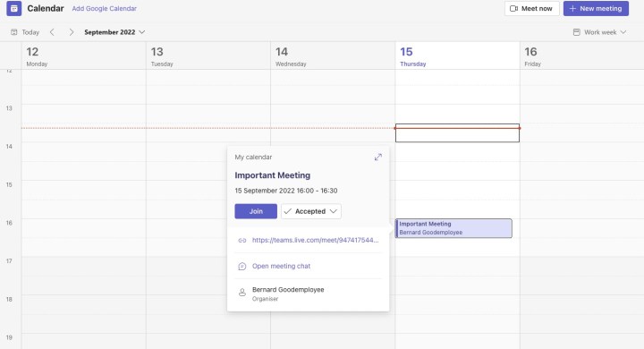Select the Important Meeting event block
This screenshot has height=349, width=644.
[x=453, y=228]
